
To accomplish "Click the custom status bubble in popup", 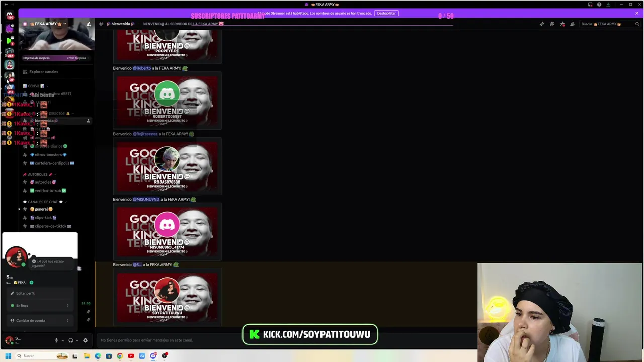I will point(51,263).
